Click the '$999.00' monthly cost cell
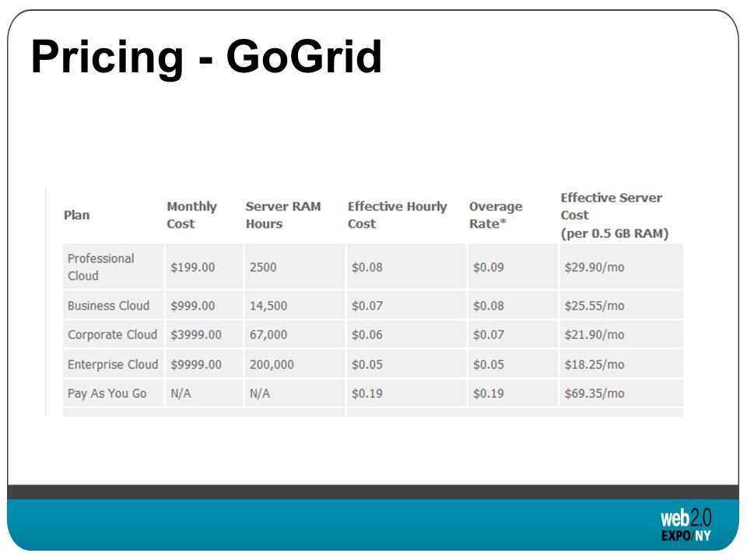Image resolution: width=747 pixels, height=560 pixels. (x=205, y=305)
